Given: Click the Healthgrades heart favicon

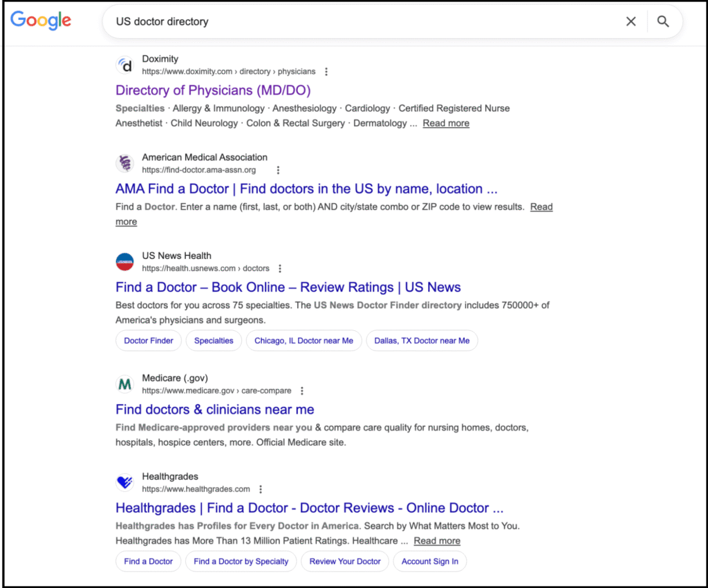Looking at the screenshot, I should pyautogui.click(x=125, y=483).
